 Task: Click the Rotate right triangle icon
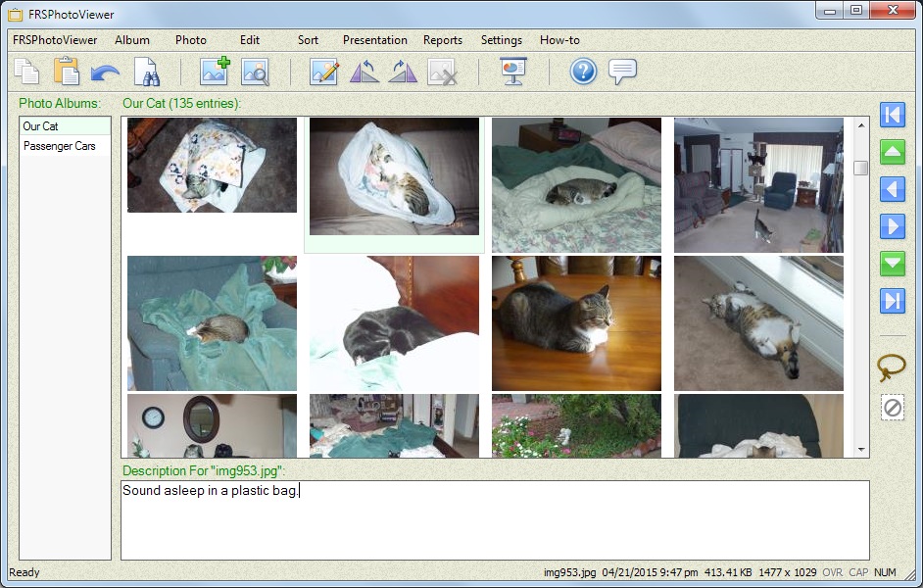point(403,72)
